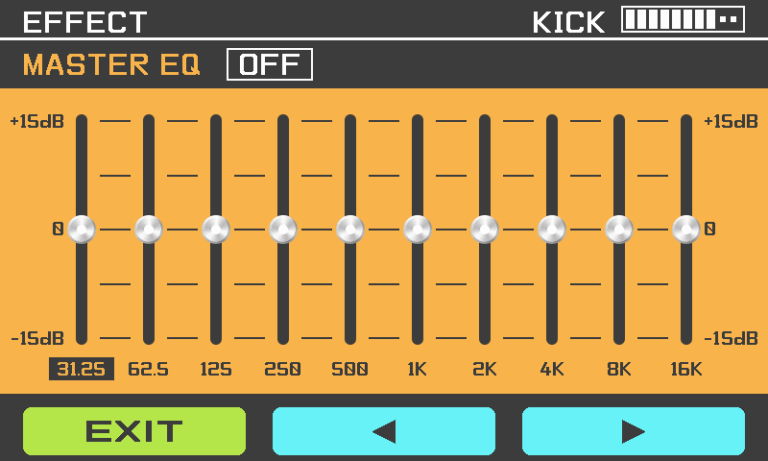Click the 500 Hz slider knob

coord(350,229)
